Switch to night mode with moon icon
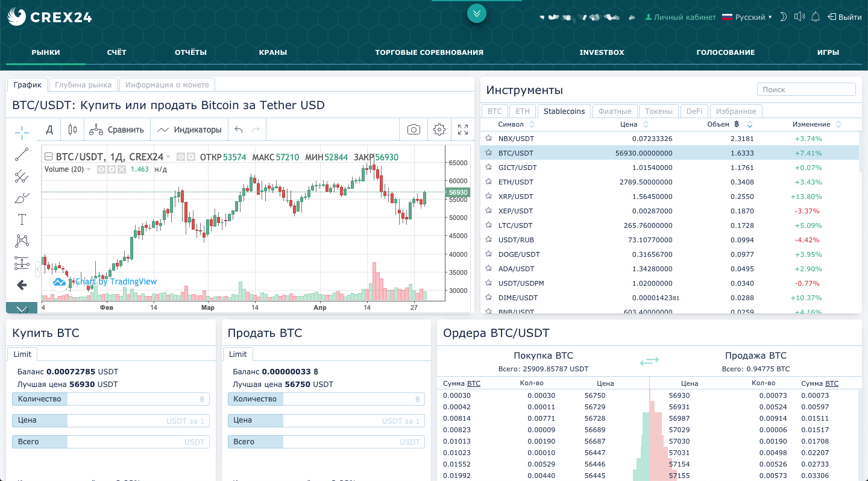Image resolution: width=868 pixels, height=481 pixels. pos(783,17)
